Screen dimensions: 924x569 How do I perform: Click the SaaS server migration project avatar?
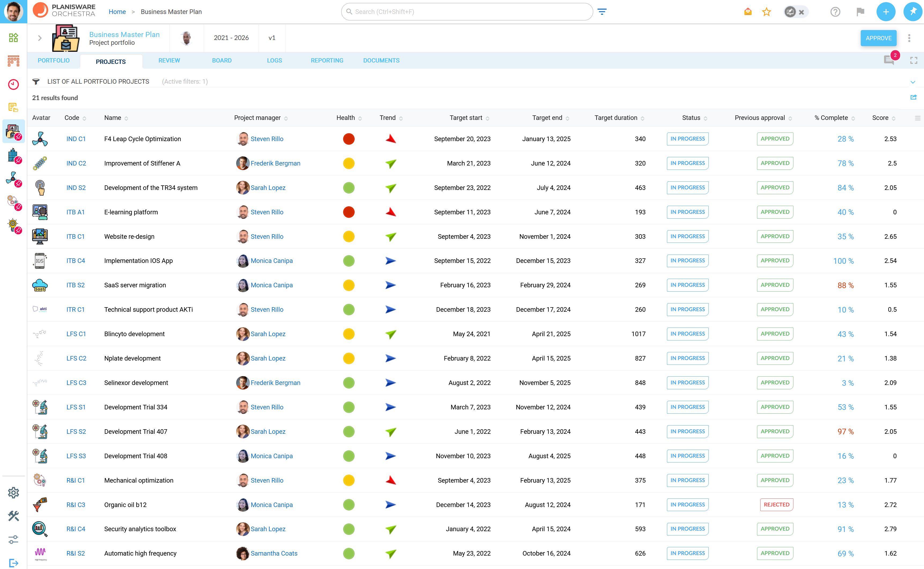pos(40,285)
